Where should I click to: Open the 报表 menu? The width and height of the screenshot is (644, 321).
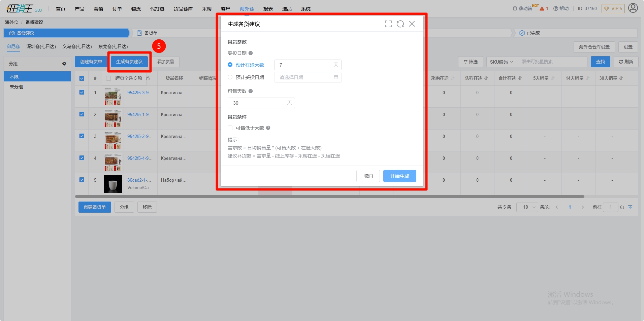(268, 9)
